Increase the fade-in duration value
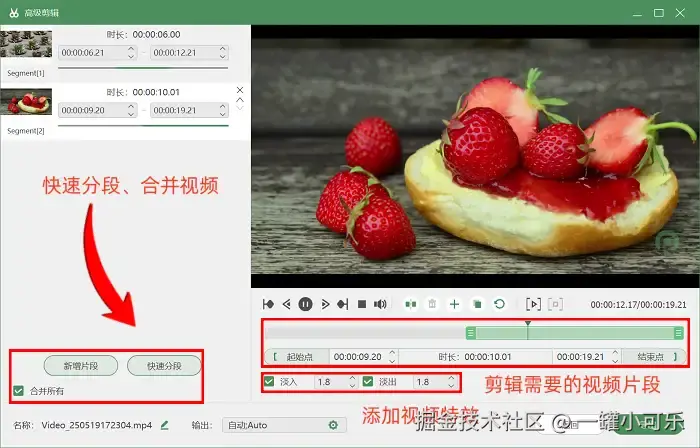This screenshot has height=448, width=700. (352, 378)
